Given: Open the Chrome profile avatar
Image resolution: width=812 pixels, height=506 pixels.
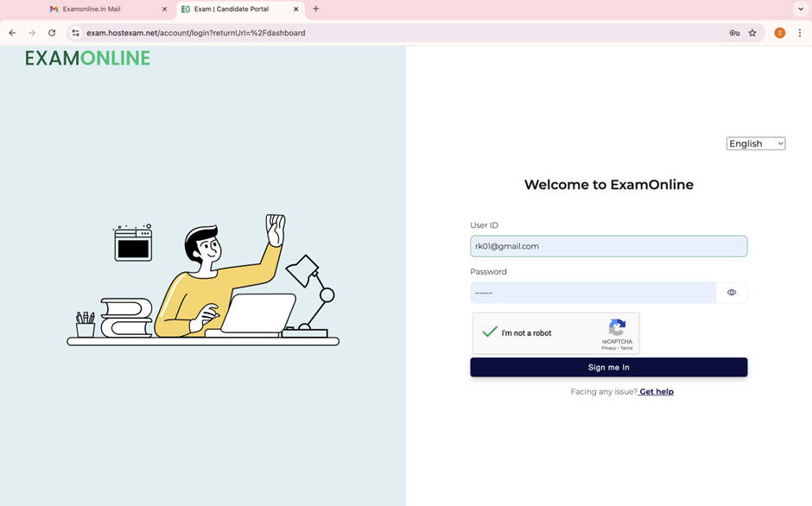Looking at the screenshot, I should tap(779, 33).
